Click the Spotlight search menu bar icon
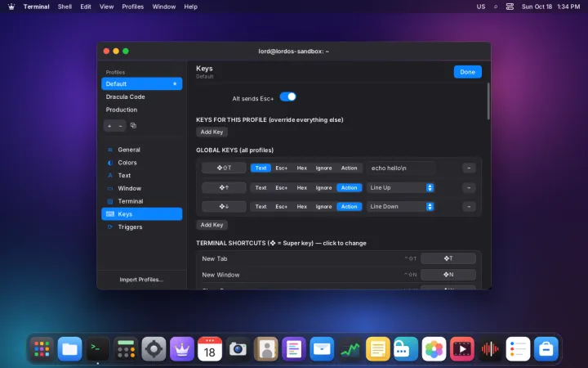 click(x=496, y=7)
